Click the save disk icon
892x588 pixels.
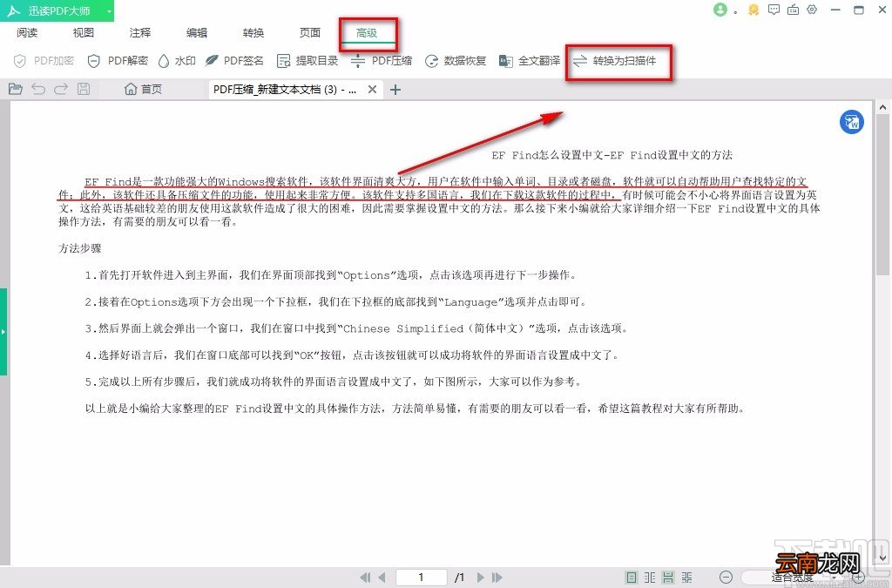pos(84,89)
